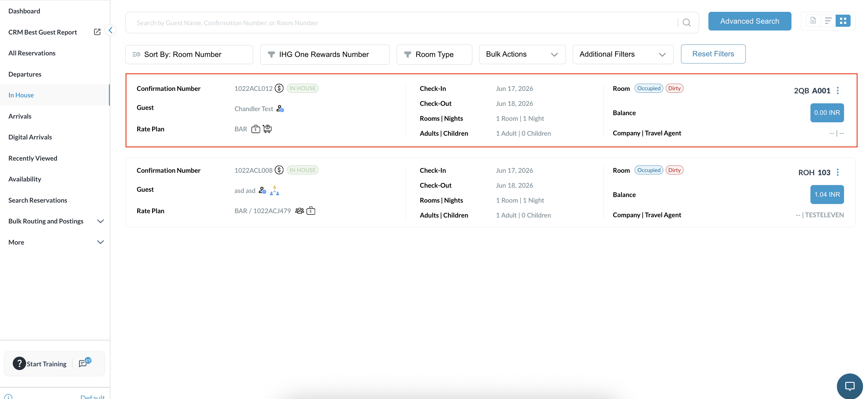
Task: Click the cart icon in Chandler Test's rate plan
Action: 267,129
